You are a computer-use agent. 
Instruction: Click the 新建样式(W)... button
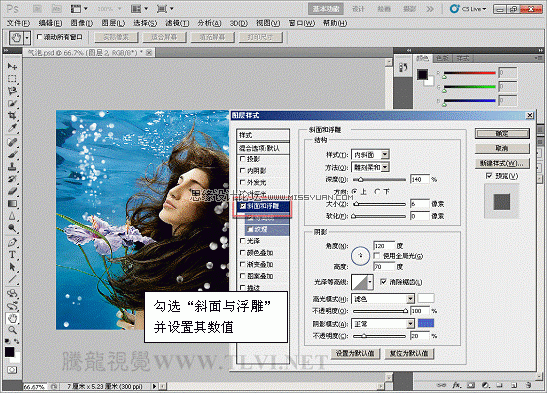(502, 163)
